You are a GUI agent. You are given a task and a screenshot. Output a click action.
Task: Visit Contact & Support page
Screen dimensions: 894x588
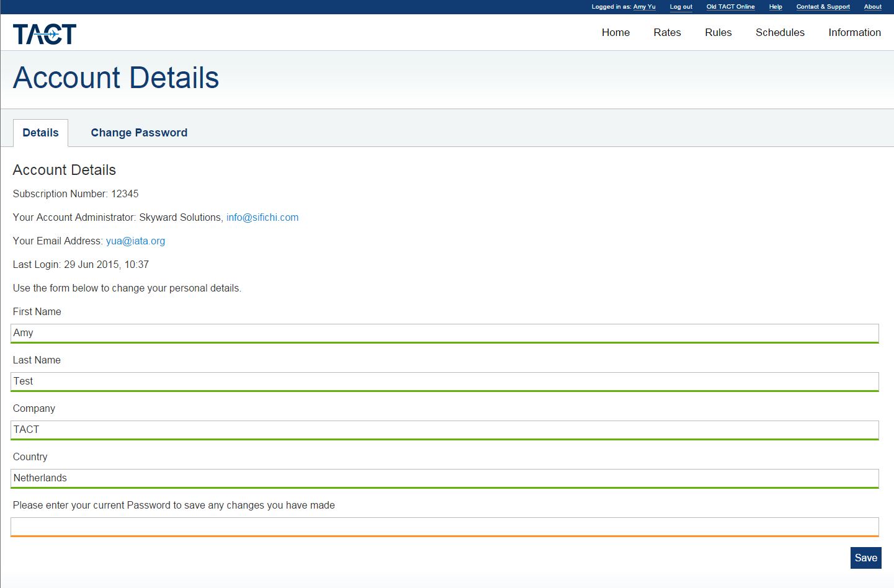[823, 7]
